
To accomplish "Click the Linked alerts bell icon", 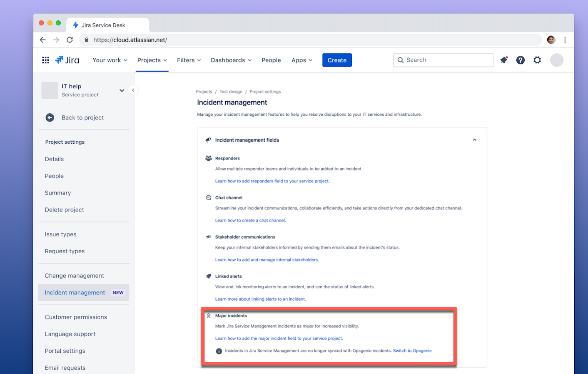I will click(x=208, y=276).
